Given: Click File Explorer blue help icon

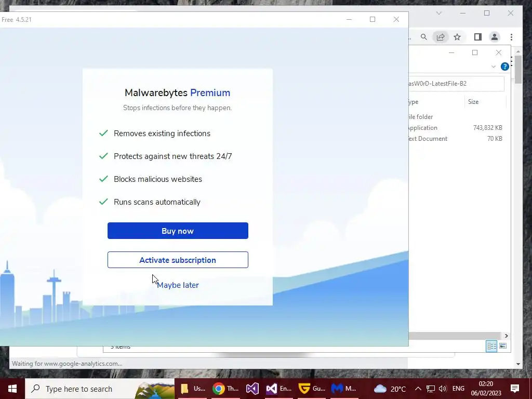Looking at the screenshot, I should [x=504, y=66].
